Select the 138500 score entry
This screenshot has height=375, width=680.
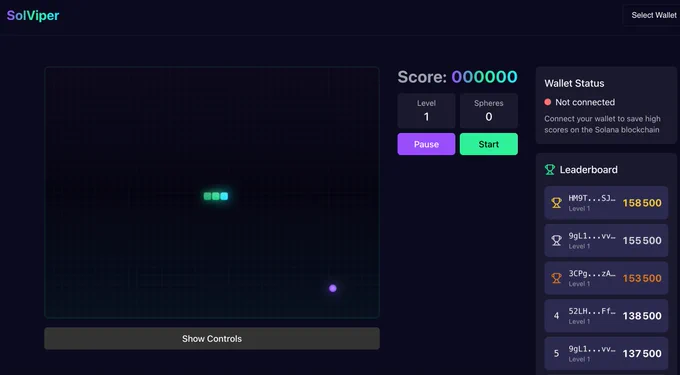[x=606, y=316]
